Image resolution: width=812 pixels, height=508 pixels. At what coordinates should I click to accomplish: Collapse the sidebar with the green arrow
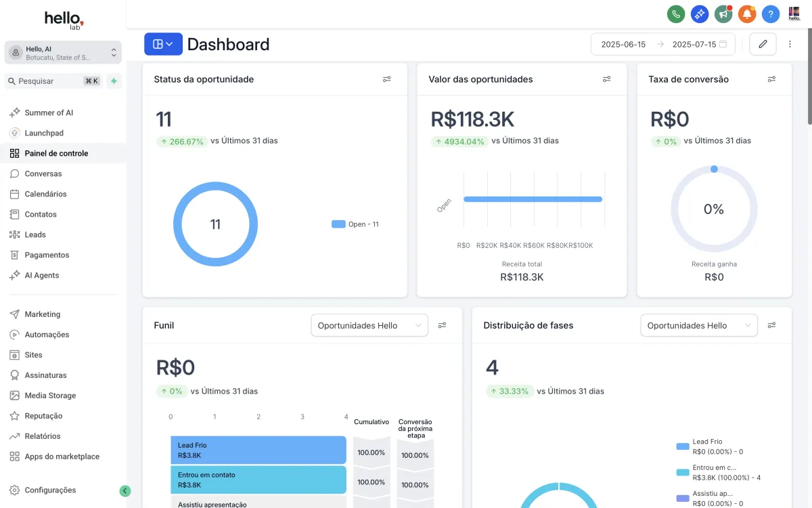(x=125, y=491)
